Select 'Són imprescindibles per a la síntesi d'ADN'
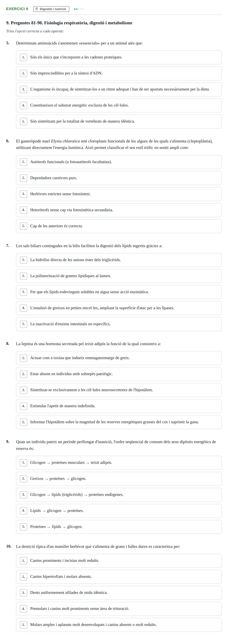This screenshot has width=228, height=644. tap(119, 74)
